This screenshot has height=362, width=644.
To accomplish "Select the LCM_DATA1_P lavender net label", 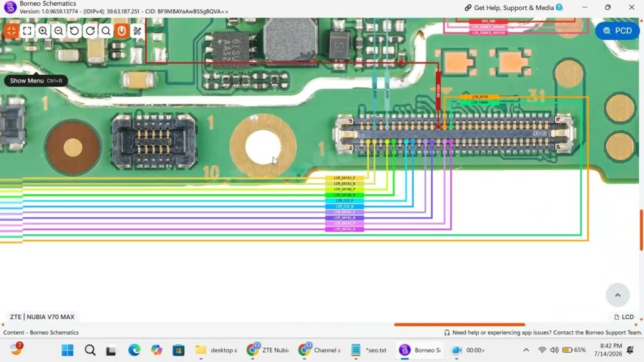I will pyautogui.click(x=344, y=212).
